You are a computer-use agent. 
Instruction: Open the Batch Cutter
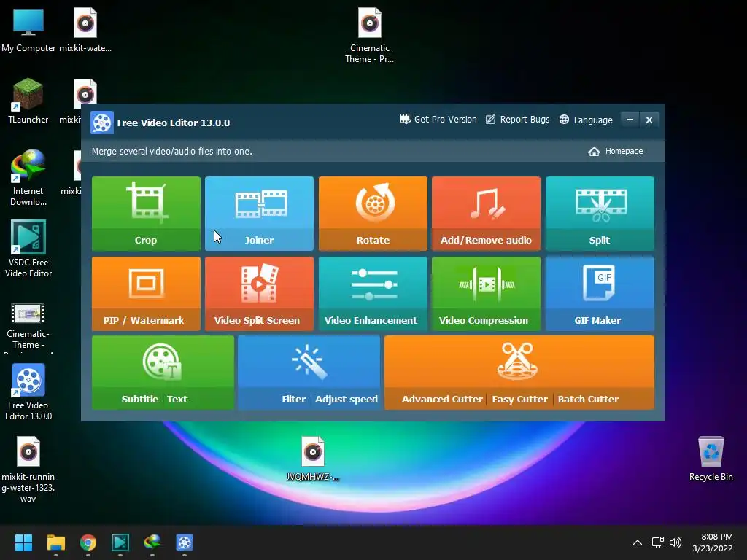tap(588, 399)
